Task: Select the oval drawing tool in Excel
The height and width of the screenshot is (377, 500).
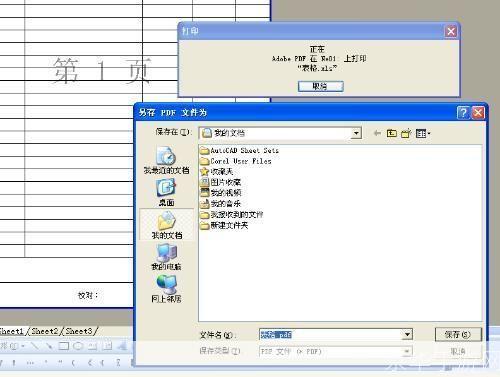Action: 78,346
